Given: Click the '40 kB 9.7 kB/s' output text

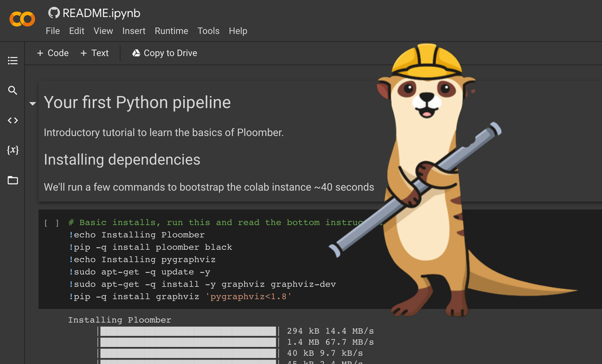Looking at the screenshot, I should pyautogui.click(x=325, y=353).
